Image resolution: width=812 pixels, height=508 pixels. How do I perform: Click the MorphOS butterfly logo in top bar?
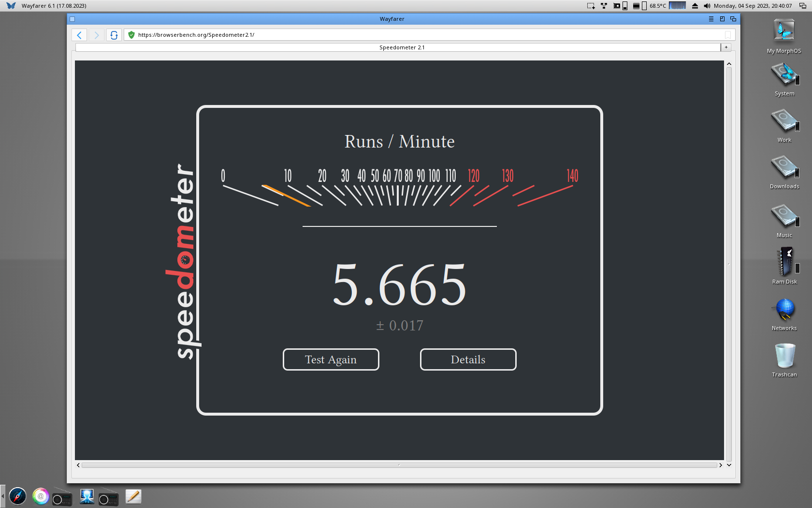pyautogui.click(x=11, y=6)
